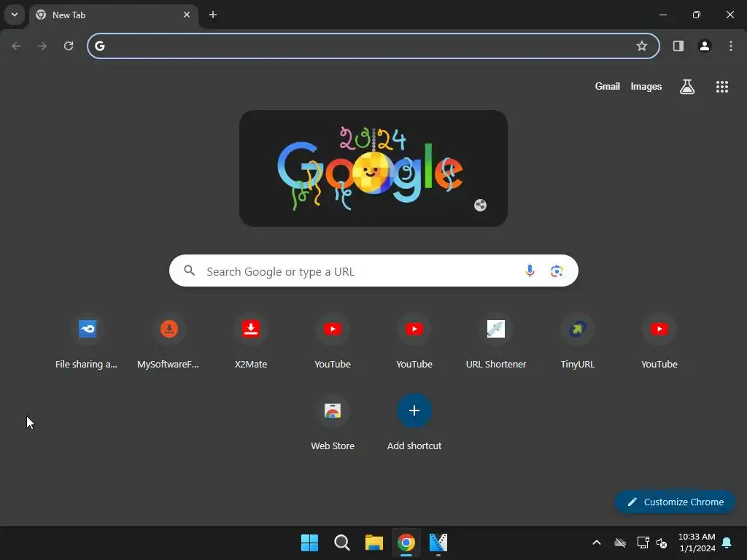
Task: Reload the page
Action: coord(69,46)
